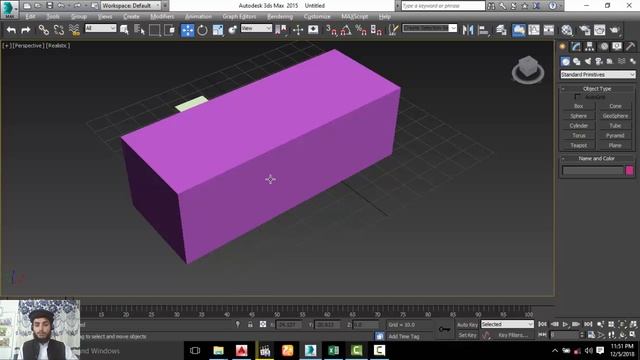
Task: Open the Modifiers menu
Action: click(x=162, y=17)
